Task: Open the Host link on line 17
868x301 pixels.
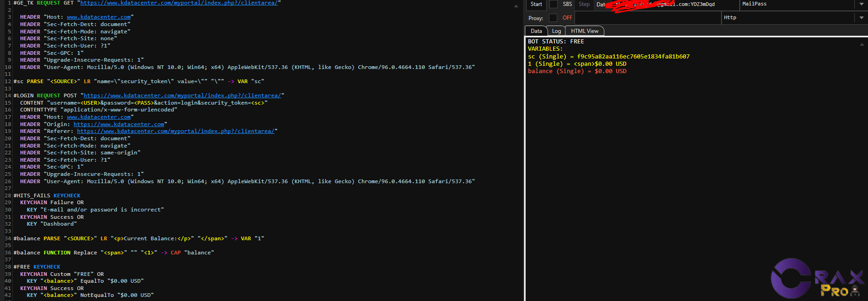Action: pyautogui.click(x=99, y=117)
